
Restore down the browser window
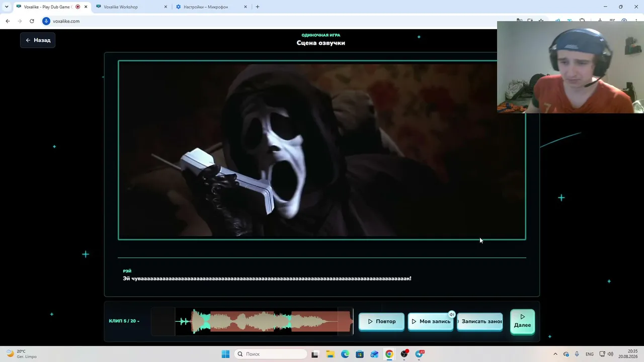tap(621, 7)
